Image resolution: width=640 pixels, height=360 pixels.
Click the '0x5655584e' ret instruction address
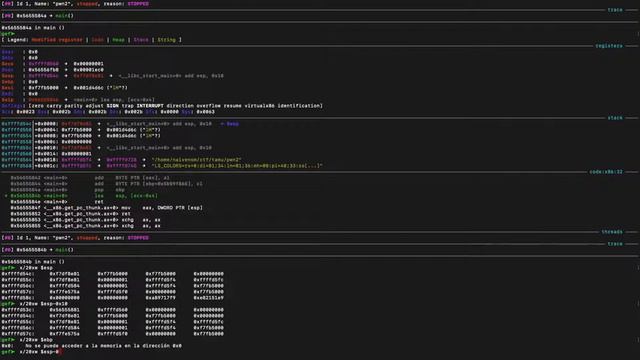point(25,202)
